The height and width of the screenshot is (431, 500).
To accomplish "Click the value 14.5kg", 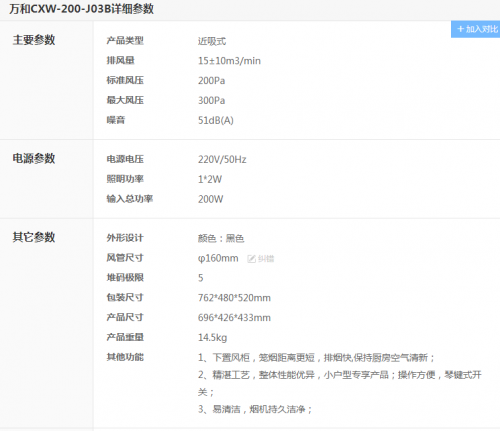I will point(212,338).
